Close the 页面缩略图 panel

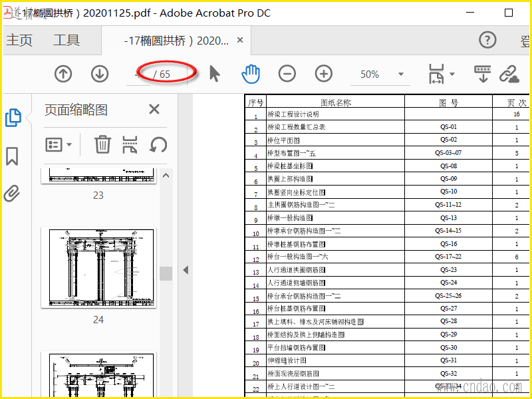[x=154, y=109]
